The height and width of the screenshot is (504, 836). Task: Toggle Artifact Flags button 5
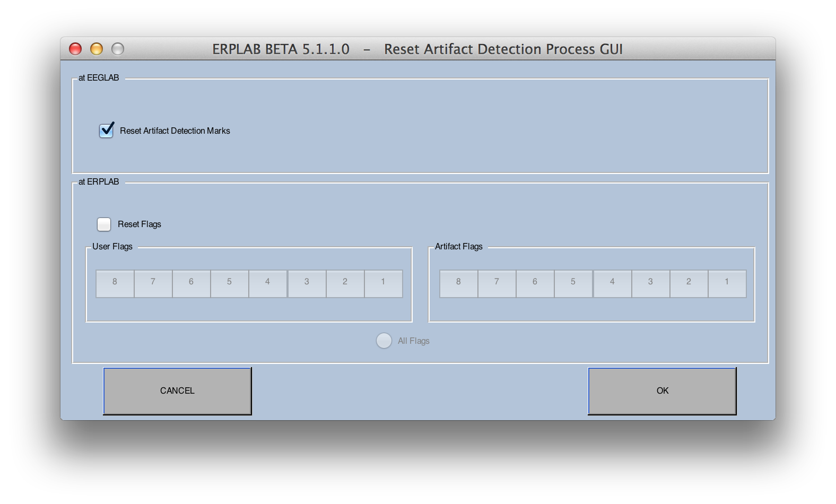click(573, 284)
